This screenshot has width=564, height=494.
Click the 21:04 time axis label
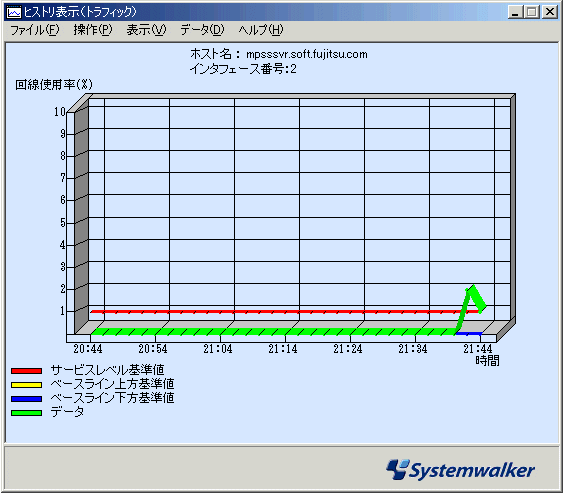(218, 349)
